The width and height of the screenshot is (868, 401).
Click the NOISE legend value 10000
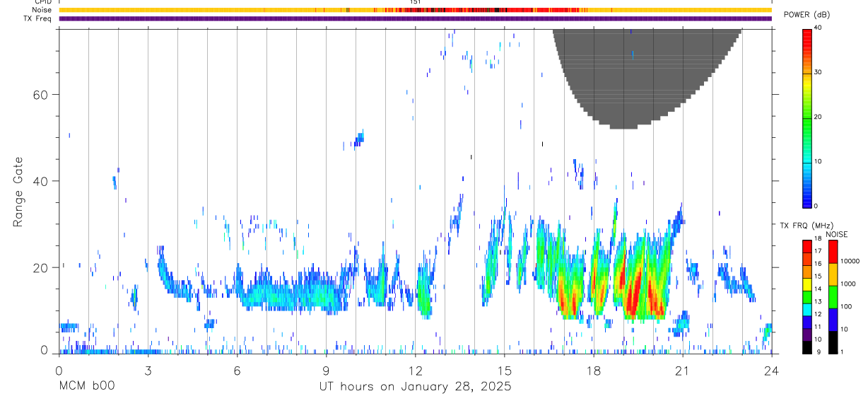849,262
